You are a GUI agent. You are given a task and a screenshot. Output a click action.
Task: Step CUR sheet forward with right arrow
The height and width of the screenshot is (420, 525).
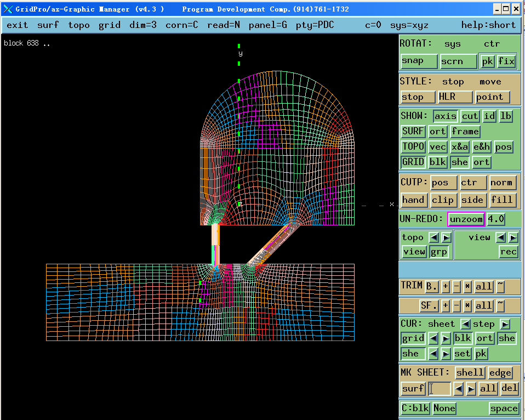505,324
